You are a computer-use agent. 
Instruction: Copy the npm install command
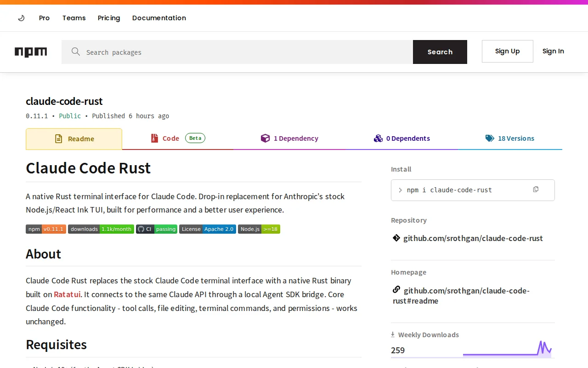pos(536,190)
